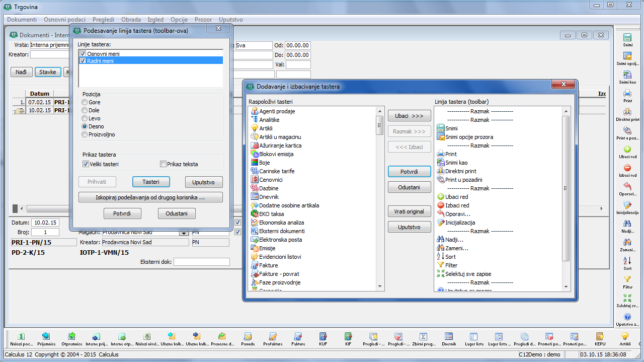The height and width of the screenshot is (362, 644).
Task: Click Ubaci red icon in right toolbar
Action: [x=627, y=150]
